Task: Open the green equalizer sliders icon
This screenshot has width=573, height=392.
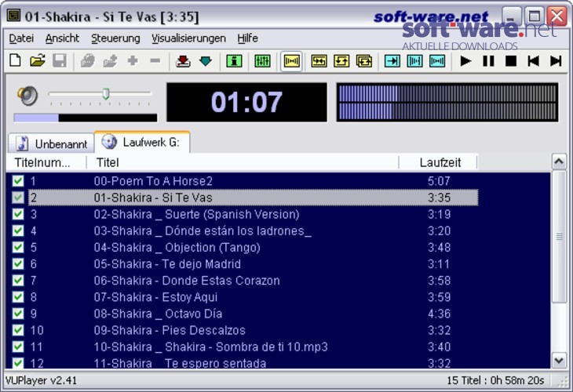Action: tap(262, 60)
